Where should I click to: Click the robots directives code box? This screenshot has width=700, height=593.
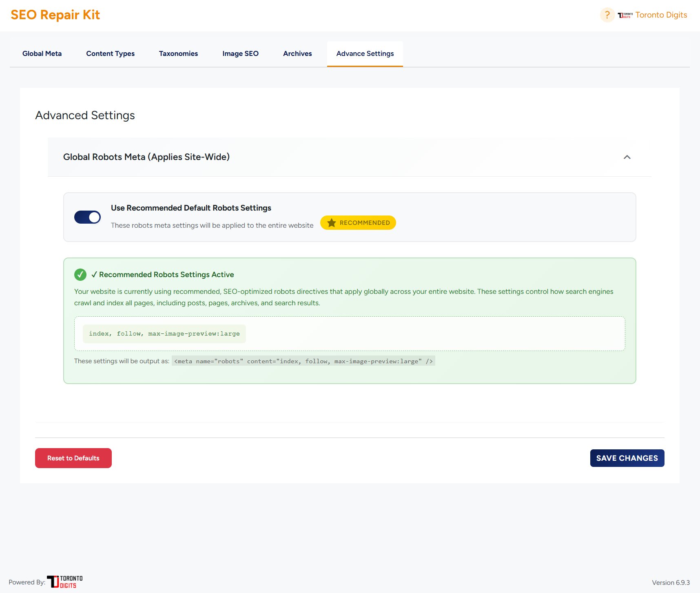click(164, 334)
